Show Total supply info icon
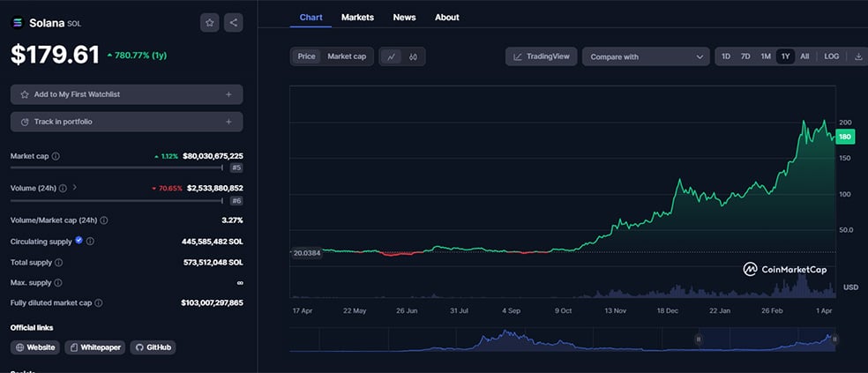This screenshot has height=373, width=868. [x=59, y=262]
